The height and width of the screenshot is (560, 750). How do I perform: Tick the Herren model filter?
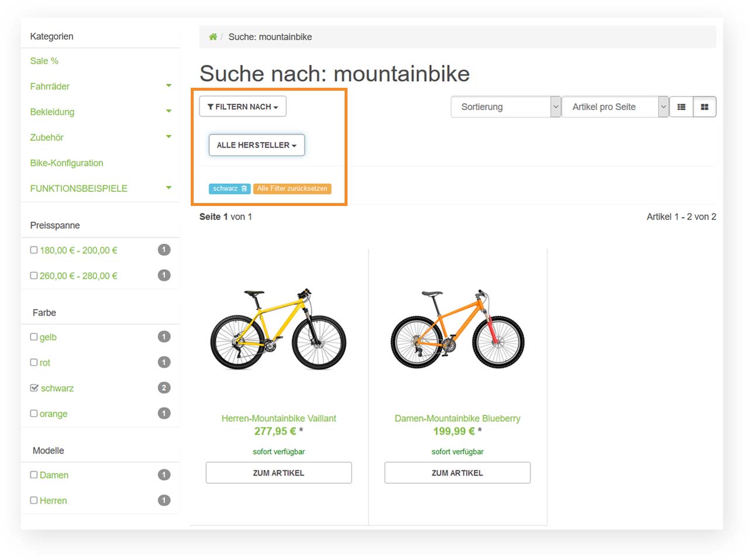tap(34, 500)
